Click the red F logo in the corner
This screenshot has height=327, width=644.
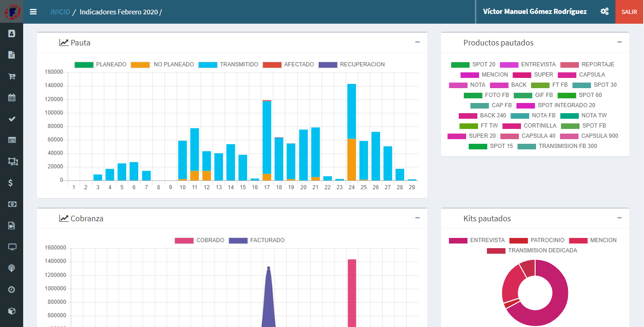coord(12,12)
